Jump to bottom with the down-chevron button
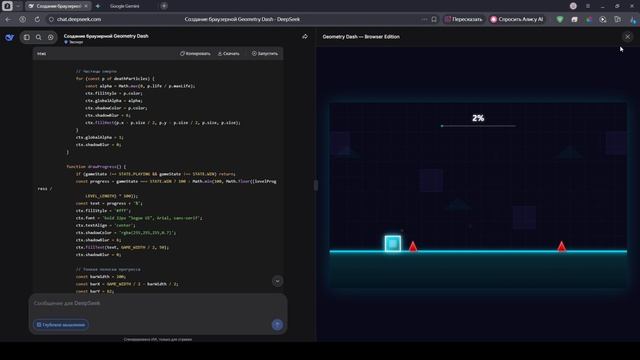Viewport: 640px width, 360px height. (x=277, y=281)
